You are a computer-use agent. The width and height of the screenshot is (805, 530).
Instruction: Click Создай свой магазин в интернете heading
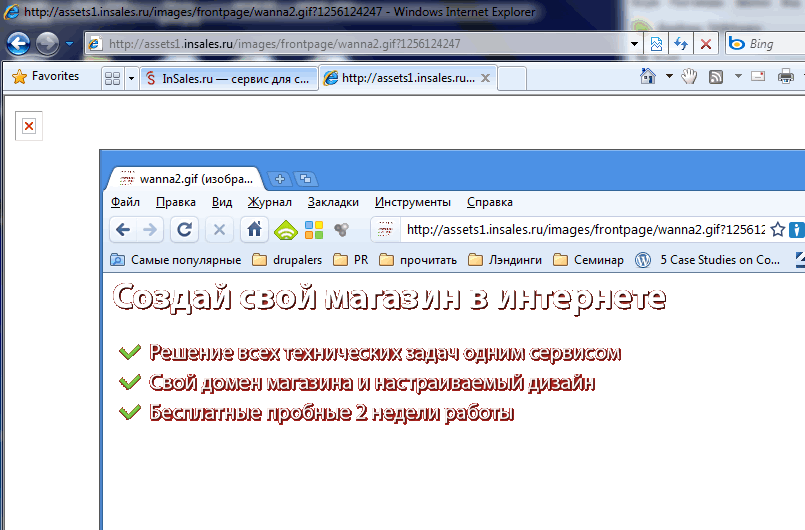click(x=389, y=298)
